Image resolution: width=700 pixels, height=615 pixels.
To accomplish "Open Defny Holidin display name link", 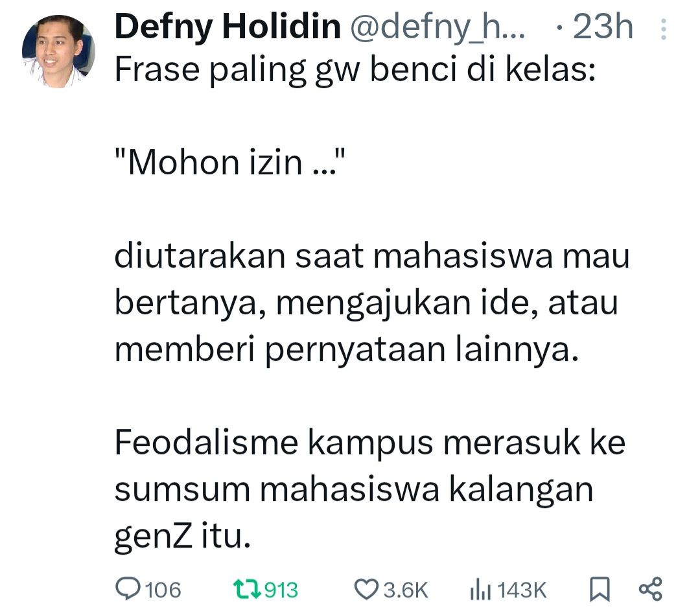I will click(x=227, y=27).
